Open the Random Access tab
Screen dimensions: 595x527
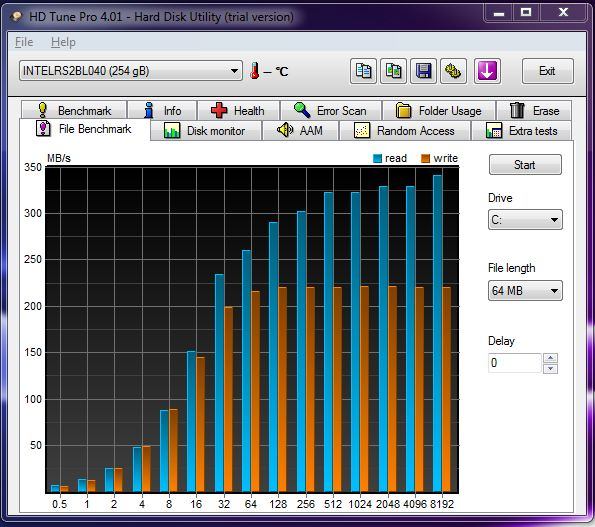pos(405,131)
